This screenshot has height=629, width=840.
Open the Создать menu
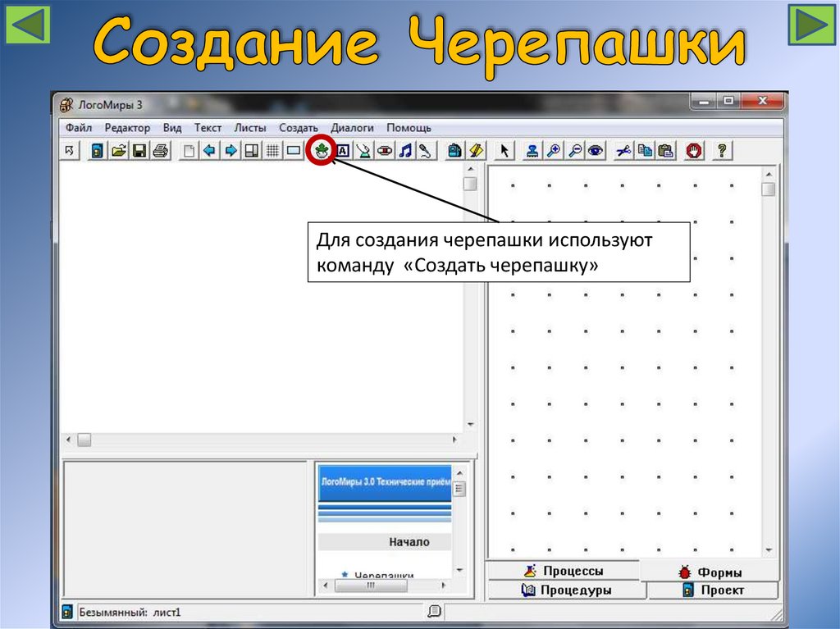point(299,127)
